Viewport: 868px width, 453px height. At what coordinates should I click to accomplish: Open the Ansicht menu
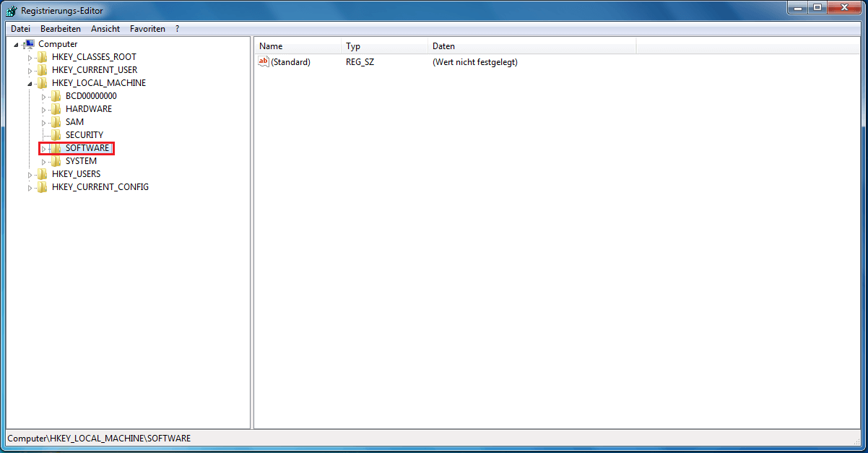point(105,29)
